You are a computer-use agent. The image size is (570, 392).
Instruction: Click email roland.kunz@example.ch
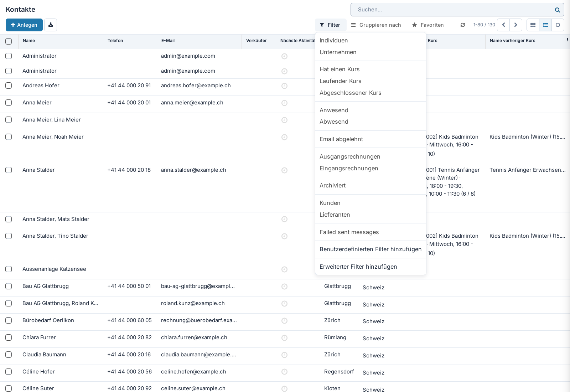[x=193, y=303]
